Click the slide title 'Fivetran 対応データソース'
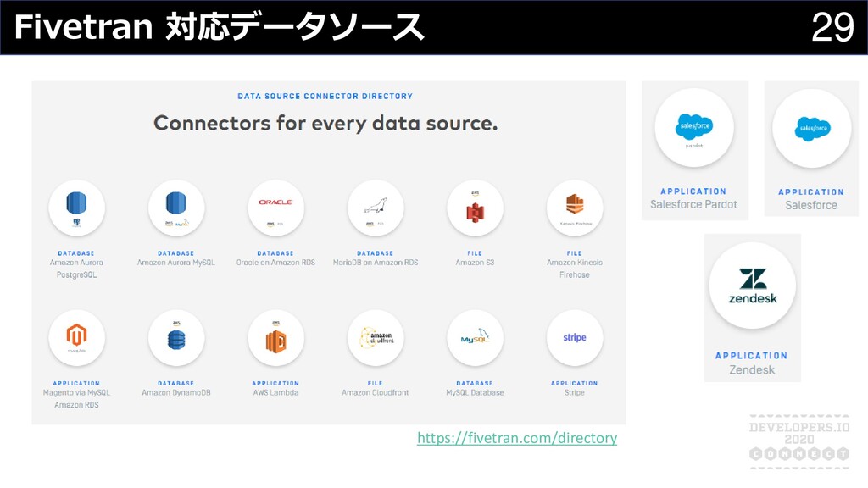The image size is (868, 488). pyautogui.click(x=220, y=26)
